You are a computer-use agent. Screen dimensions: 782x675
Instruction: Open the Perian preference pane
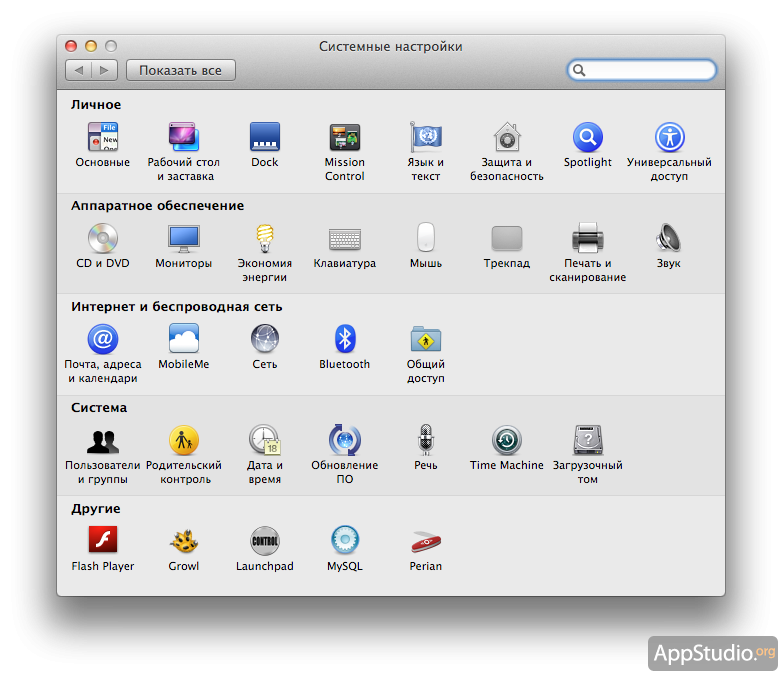(x=426, y=542)
